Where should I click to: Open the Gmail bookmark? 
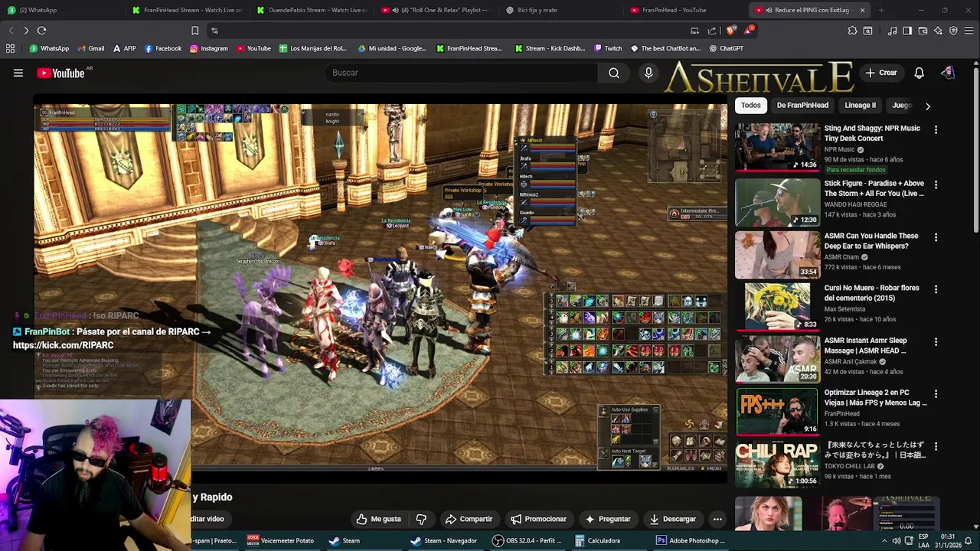[90, 48]
